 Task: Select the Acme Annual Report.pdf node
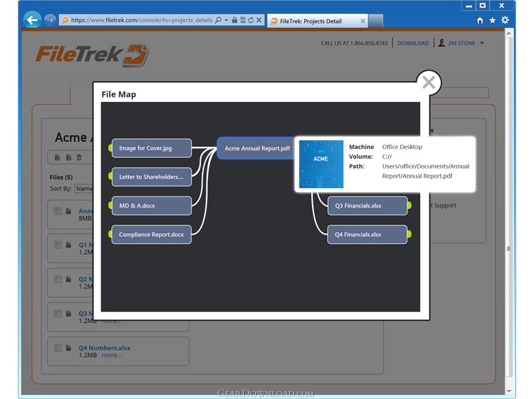(256, 148)
